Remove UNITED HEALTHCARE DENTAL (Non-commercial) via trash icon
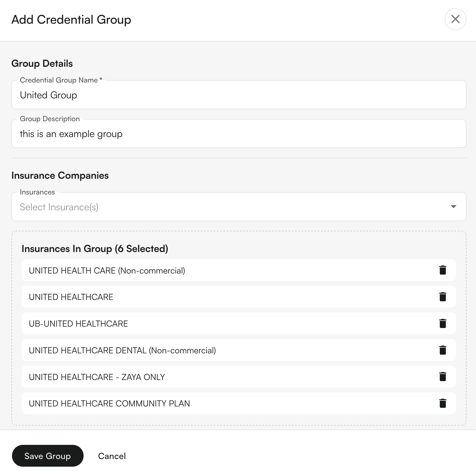Image resolution: width=476 pixels, height=474 pixels. [x=443, y=350]
